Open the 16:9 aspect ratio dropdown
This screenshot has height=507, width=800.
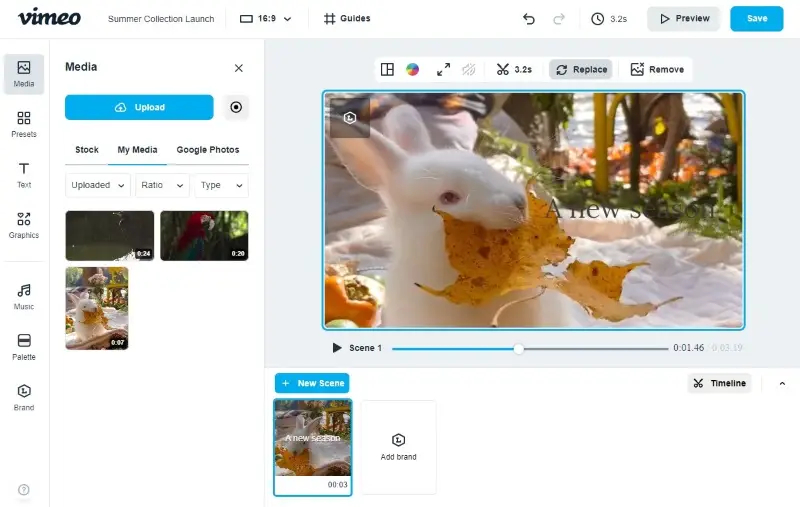coord(266,19)
